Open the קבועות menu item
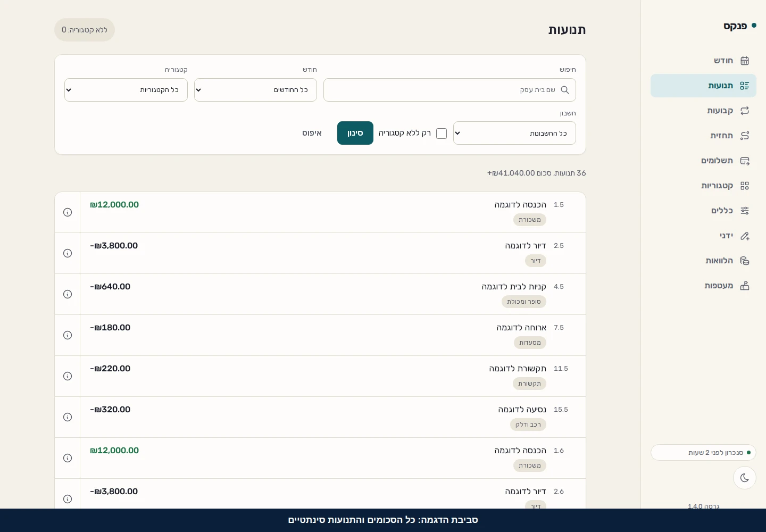766x532 pixels. [x=703, y=111]
